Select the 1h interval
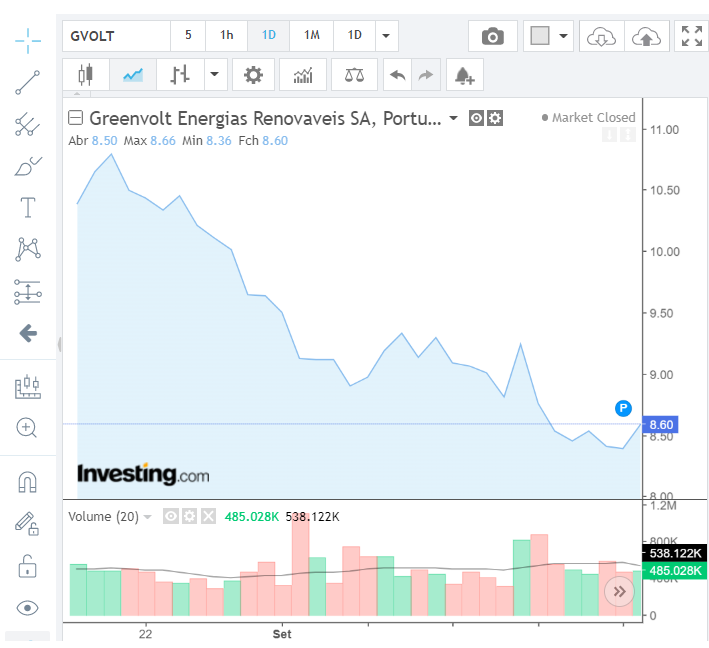This screenshot has height=648, width=709. point(227,36)
